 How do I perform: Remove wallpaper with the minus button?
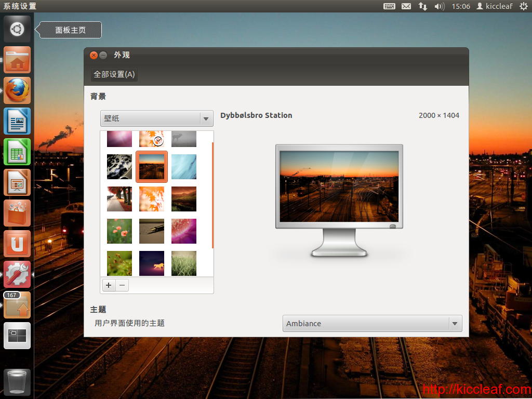pyautogui.click(x=122, y=285)
